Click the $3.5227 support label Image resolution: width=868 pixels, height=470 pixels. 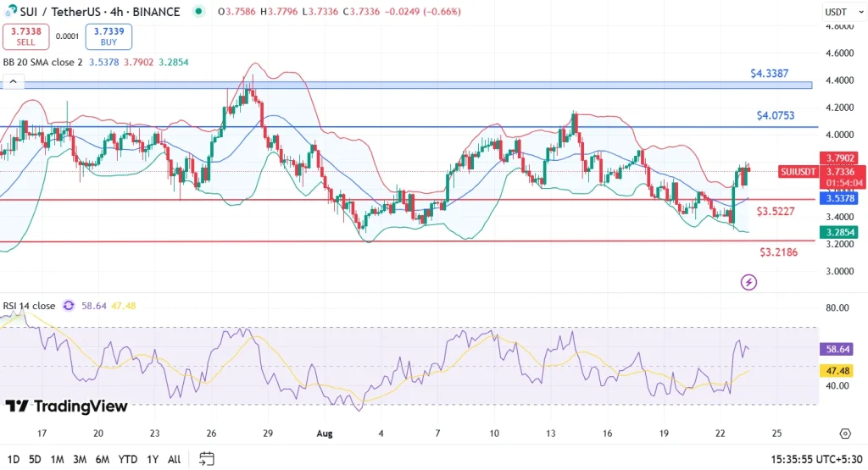[x=776, y=211]
